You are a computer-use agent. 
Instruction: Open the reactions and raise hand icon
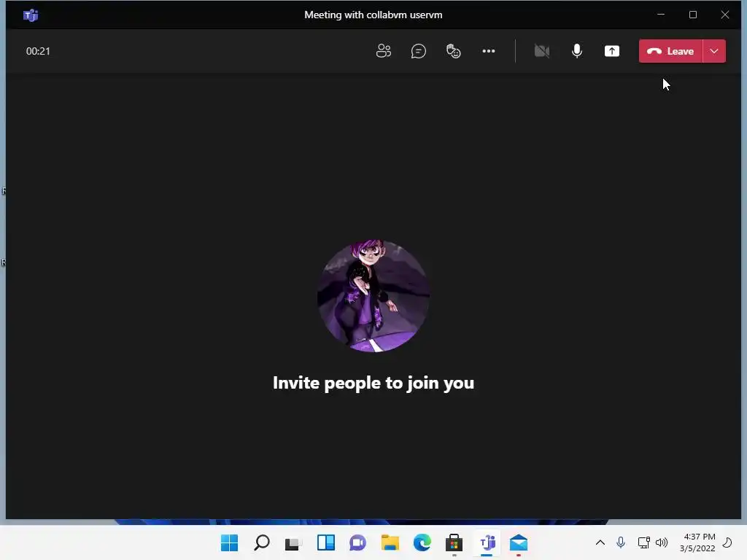pyautogui.click(x=454, y=51)
